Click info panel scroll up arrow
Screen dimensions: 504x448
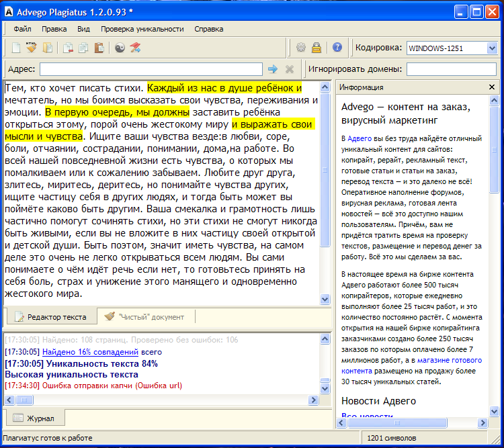point(494,101)
